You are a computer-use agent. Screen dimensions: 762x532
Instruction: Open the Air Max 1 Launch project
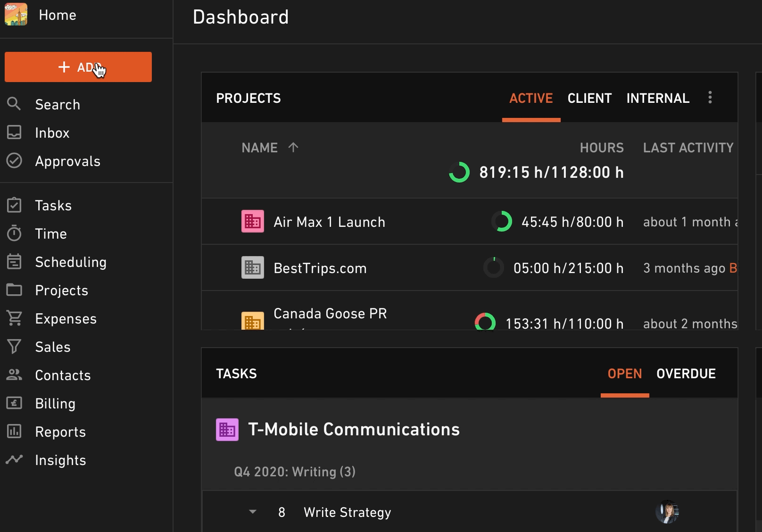329,222
